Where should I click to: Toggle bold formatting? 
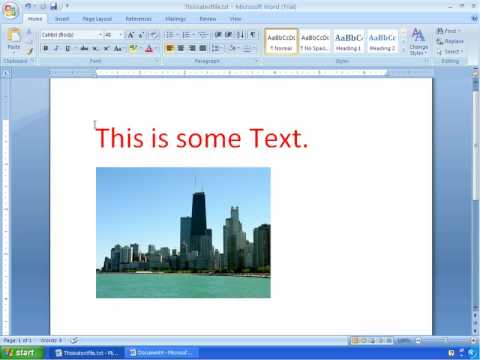pos(46,49)
